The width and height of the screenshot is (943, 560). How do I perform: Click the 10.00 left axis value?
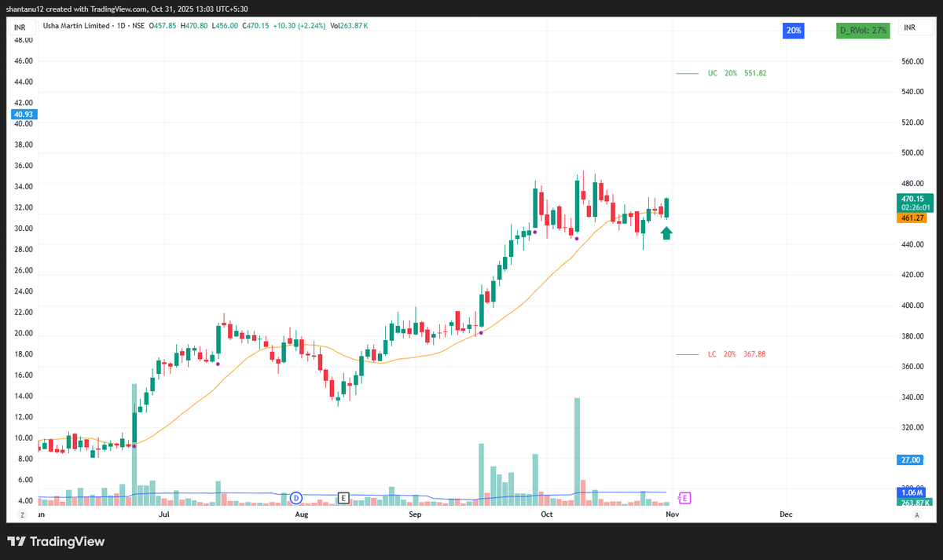[x=24, y=438]
